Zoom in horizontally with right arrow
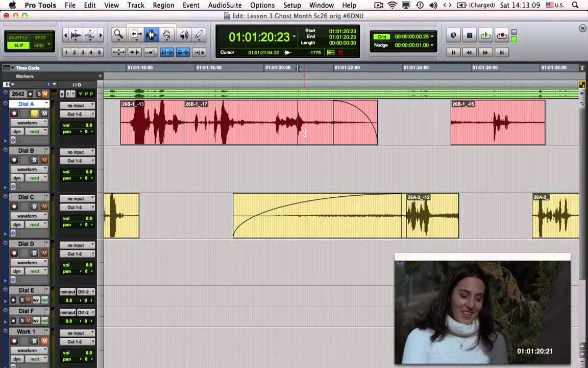This screenshot has height=368, width=588. point(101,35)
